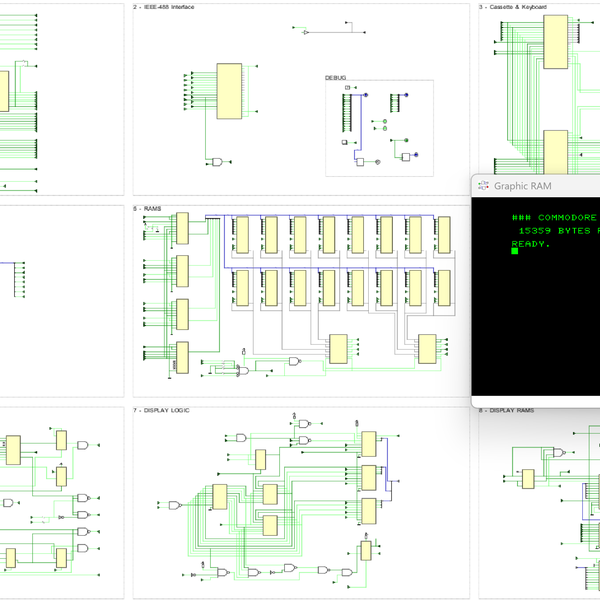Click the READY. text in the Graphic RAM display
The height and width of the screenshot is (600, 600).
(x=531, y=243)
